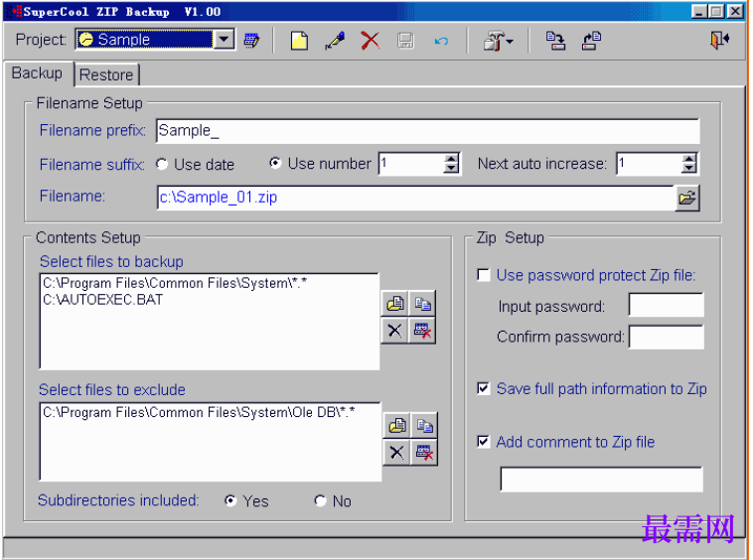The image size is (753, 560).
Task: Select the Use date radio button
Action: coord(162,165)
